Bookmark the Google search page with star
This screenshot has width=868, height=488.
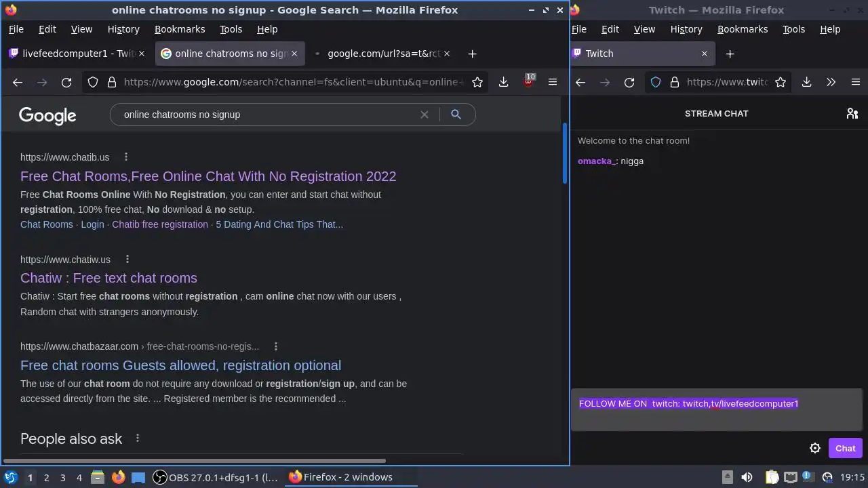tap(477, 82)
